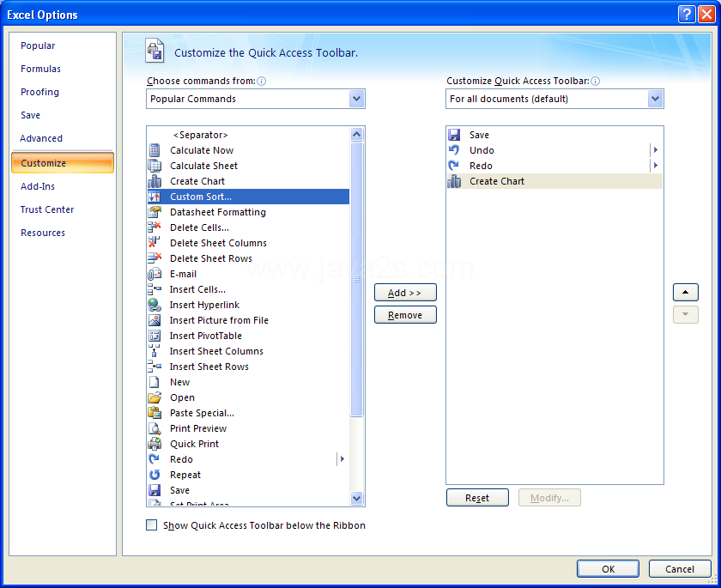Select the Open folder icon
The image size is (721, 588).
point(154,397)
